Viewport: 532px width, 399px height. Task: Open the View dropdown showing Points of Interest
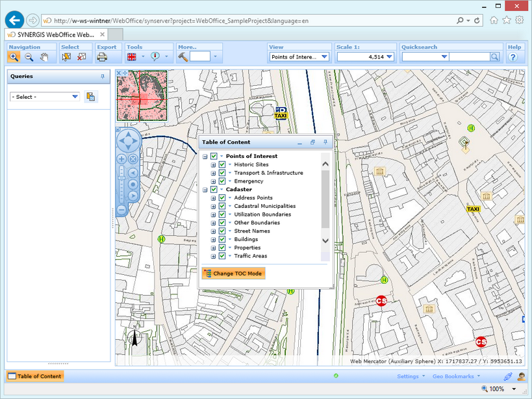[x=299, y=57]
